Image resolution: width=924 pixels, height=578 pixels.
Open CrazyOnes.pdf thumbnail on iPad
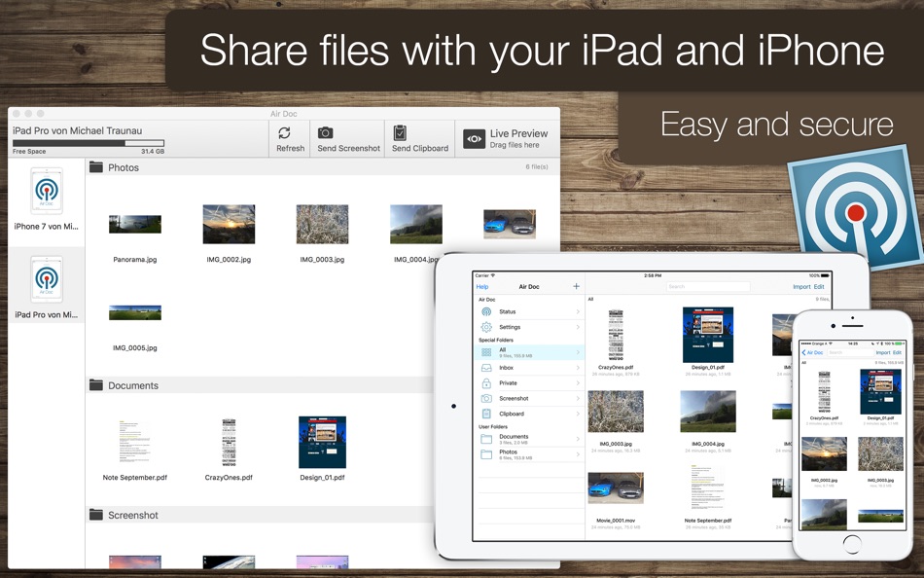point(616,335)
